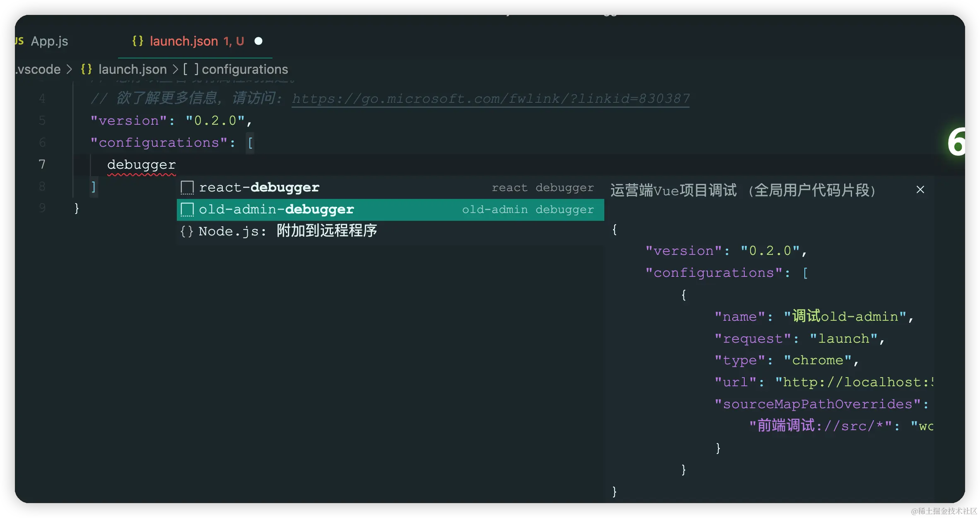Click the unsaved dot on launch.json tab
The height and width of the screenshot is (518, 980).
pos(258,41)
